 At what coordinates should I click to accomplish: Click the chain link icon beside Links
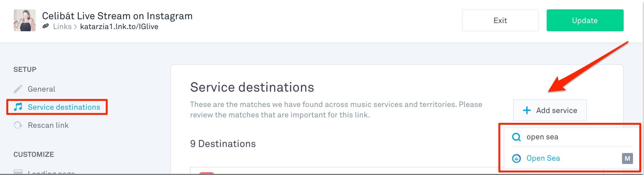click(x=46, y=26)
